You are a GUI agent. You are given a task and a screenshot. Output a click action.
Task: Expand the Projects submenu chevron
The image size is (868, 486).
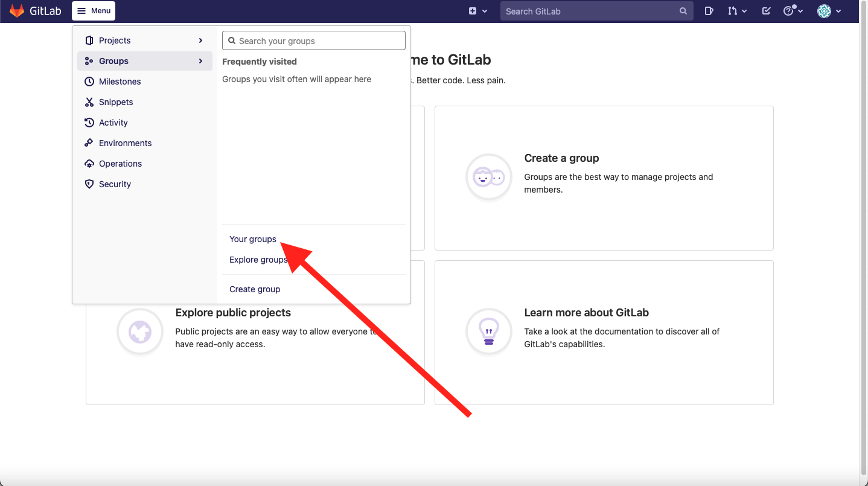coord(200,40)
